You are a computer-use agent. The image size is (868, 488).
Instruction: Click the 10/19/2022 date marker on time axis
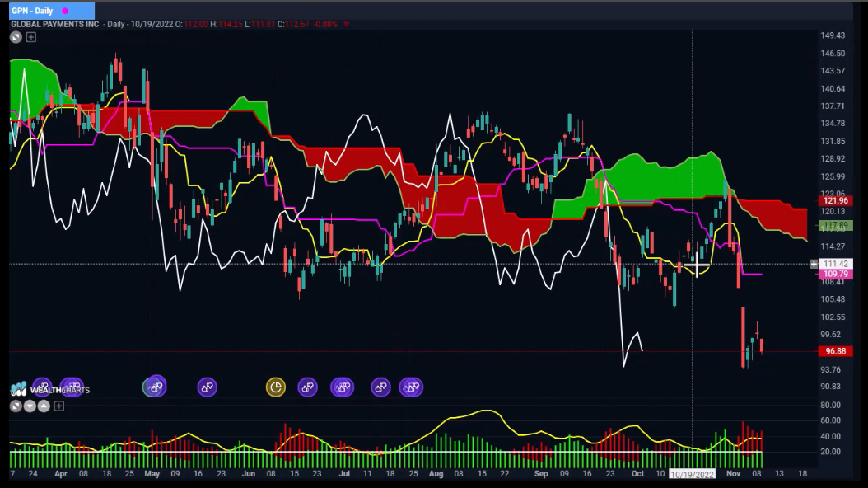coord(692,474)
